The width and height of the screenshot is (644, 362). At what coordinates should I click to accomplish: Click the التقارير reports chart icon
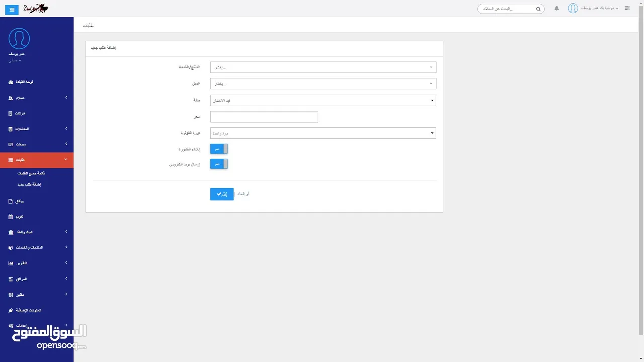[x=11, y=263]
